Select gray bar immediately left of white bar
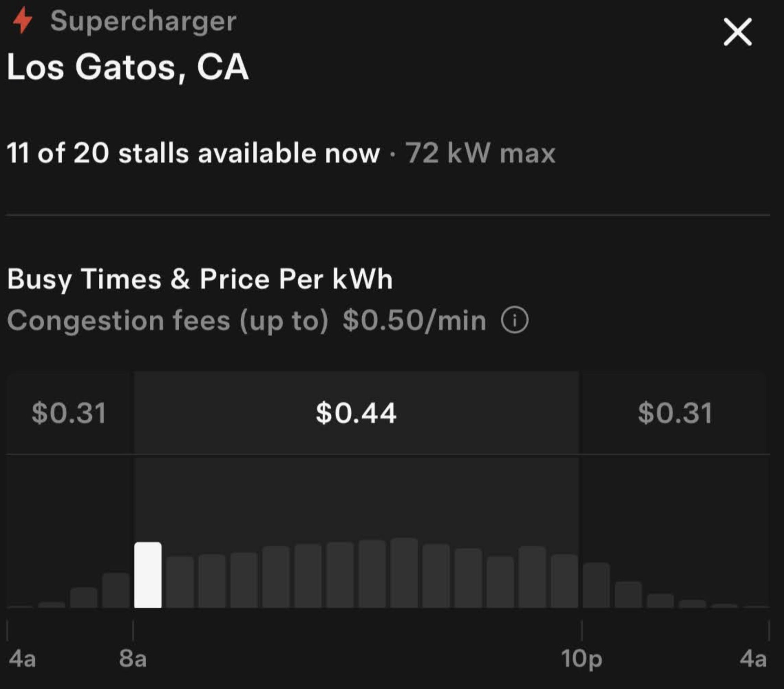The height and width of the screenshot is (689, 784). [x=116, y=590]
